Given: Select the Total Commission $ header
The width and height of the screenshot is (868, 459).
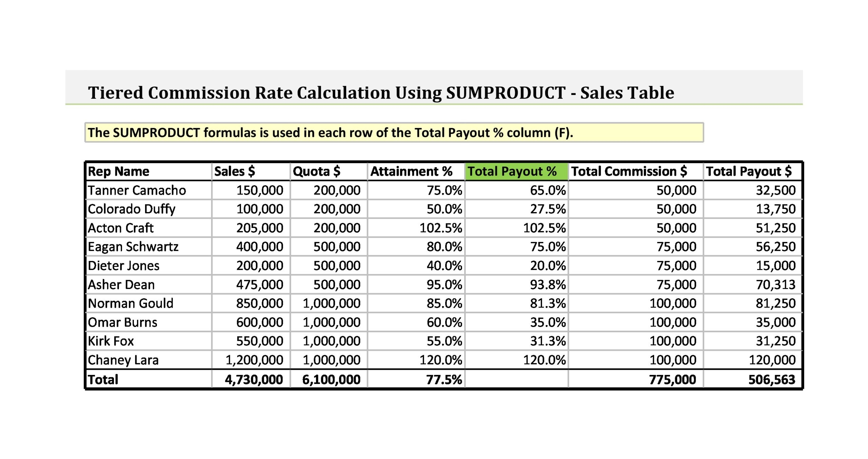Looking at the screenshot, I should coord(635,171).
